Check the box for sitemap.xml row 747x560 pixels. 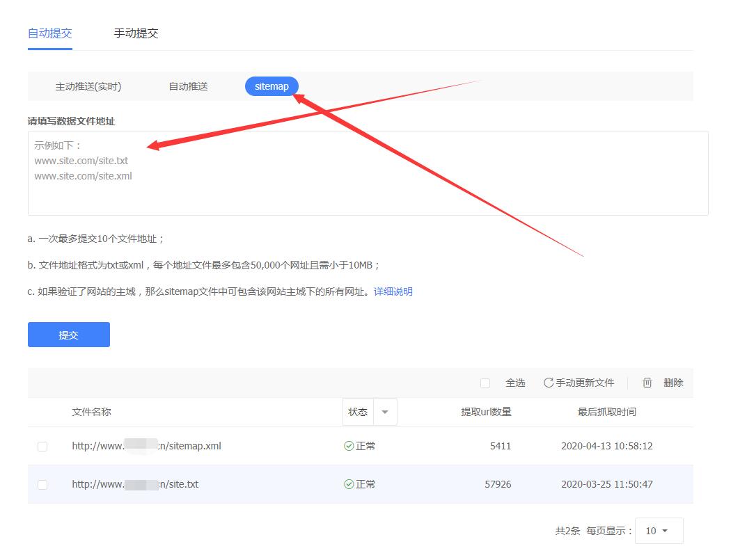click(x=42, y=447)
